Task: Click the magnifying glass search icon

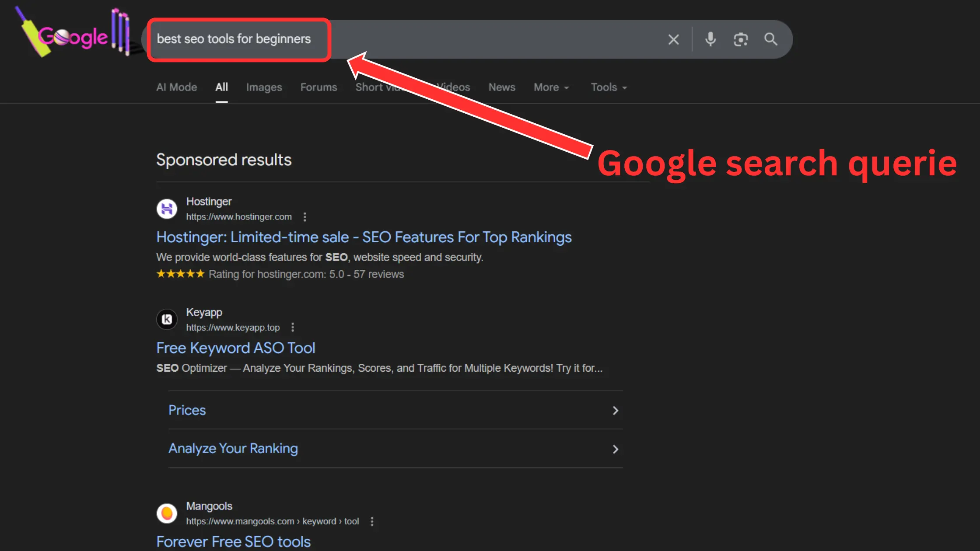Action: [771, 39]
